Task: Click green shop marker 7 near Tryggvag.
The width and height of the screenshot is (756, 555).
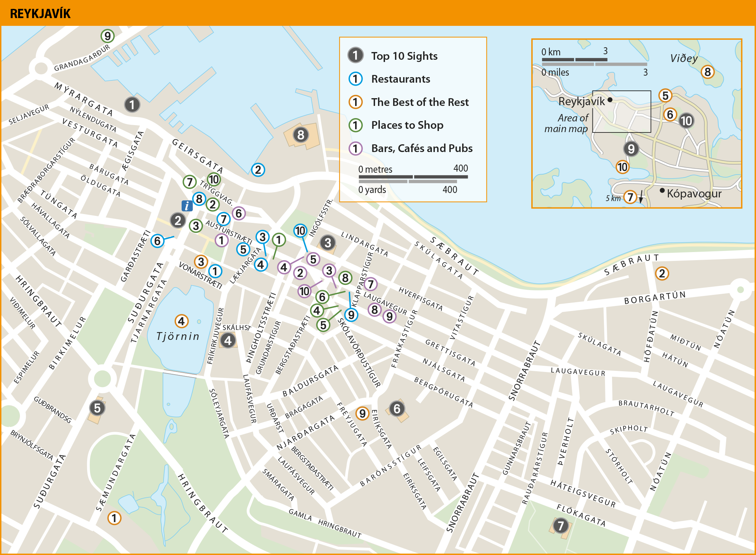Action: (190, 182)
